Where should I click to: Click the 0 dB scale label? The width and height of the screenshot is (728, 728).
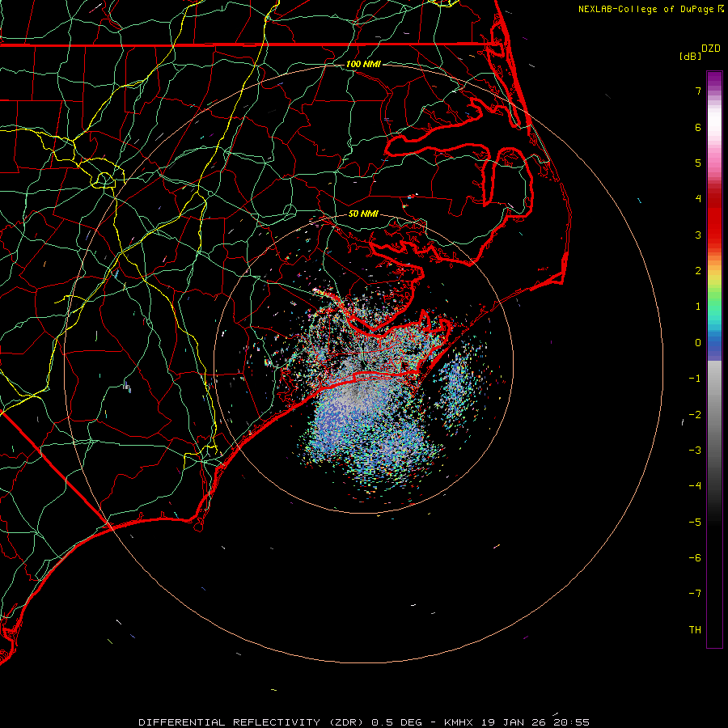(x=698, y=343)
